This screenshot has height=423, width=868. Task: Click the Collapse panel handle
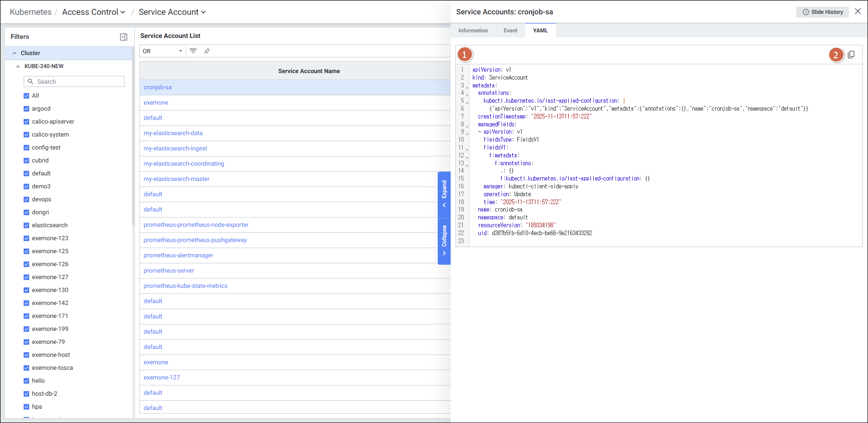[x=444, y=240]
